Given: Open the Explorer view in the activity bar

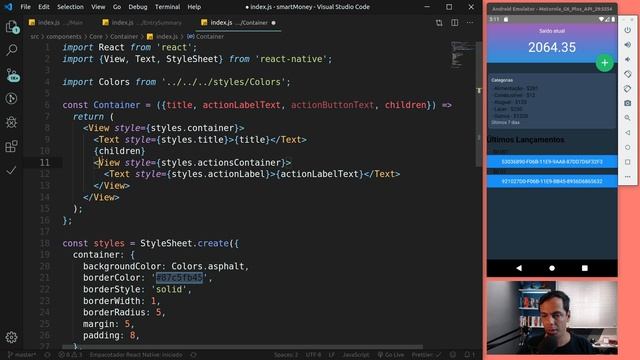Looking at the screenshot, I should pyautogui.click(x=11, y=27).
